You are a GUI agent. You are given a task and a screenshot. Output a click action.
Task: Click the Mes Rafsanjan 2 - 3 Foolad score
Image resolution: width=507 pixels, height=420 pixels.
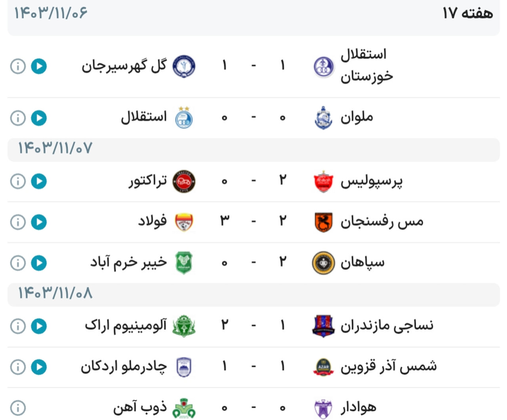253,222
